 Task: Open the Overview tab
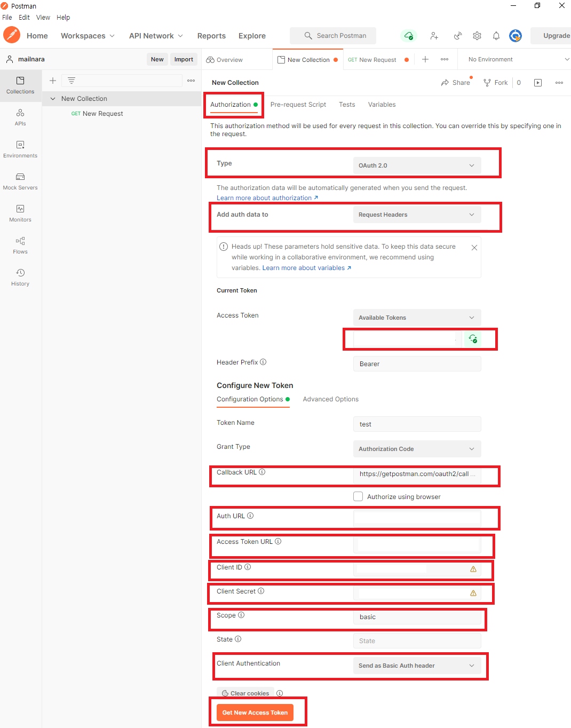point(225,60)
